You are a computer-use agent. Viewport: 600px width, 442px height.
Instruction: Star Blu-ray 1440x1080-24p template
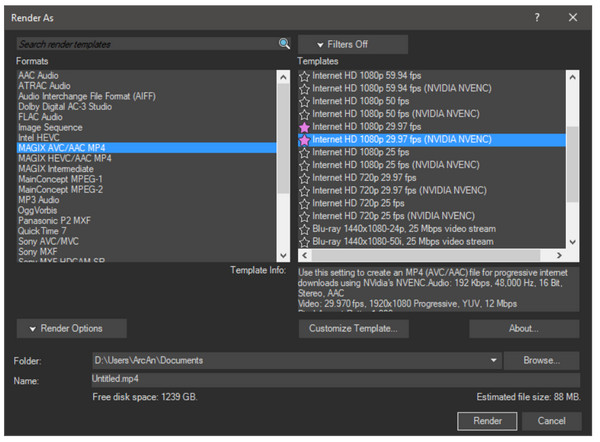304,229
